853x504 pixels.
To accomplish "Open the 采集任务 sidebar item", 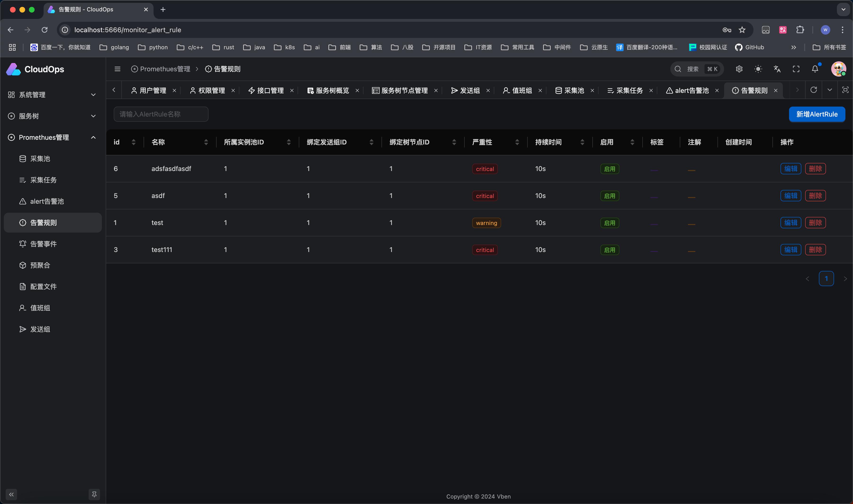I will (x=53, y=180).
